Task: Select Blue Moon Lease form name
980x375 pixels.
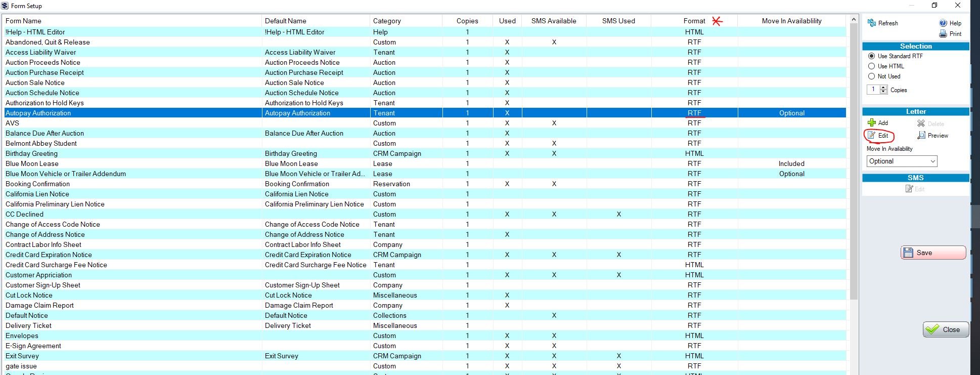Action: [32, 163]
